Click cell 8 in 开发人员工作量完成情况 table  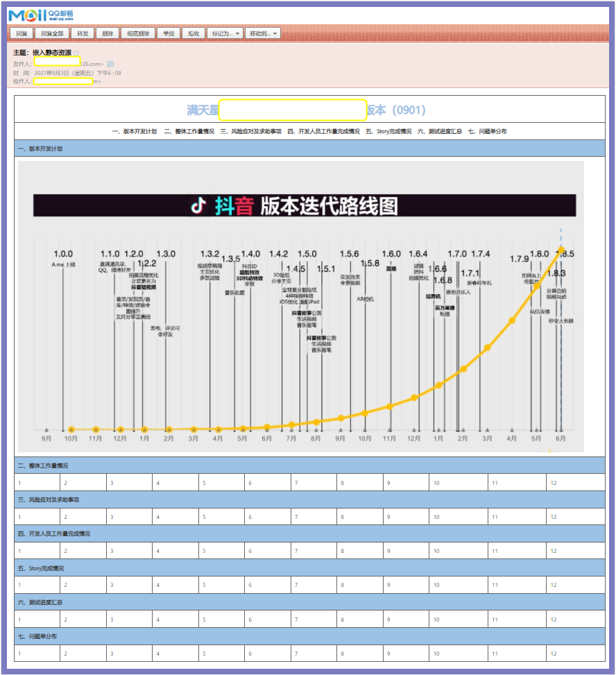pos(360,551)
